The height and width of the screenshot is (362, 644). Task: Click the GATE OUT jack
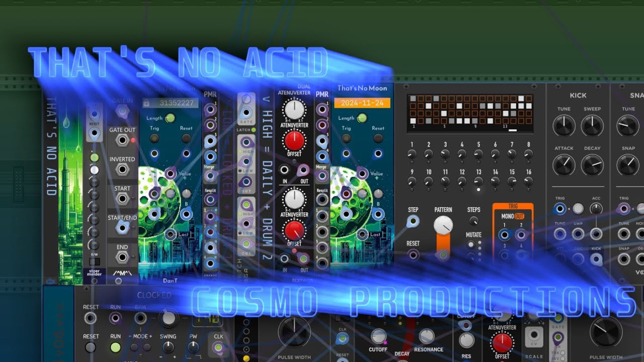122,140
